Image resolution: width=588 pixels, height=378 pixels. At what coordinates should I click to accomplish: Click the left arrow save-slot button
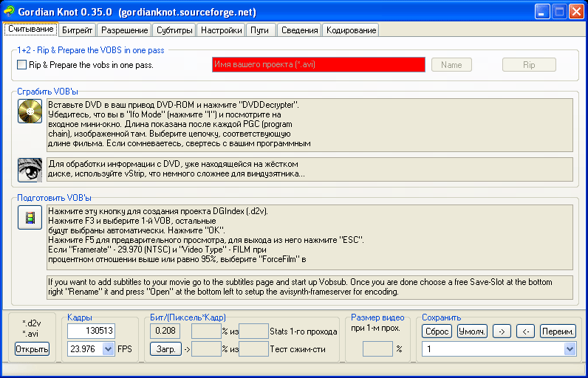[x=526, y=331]
